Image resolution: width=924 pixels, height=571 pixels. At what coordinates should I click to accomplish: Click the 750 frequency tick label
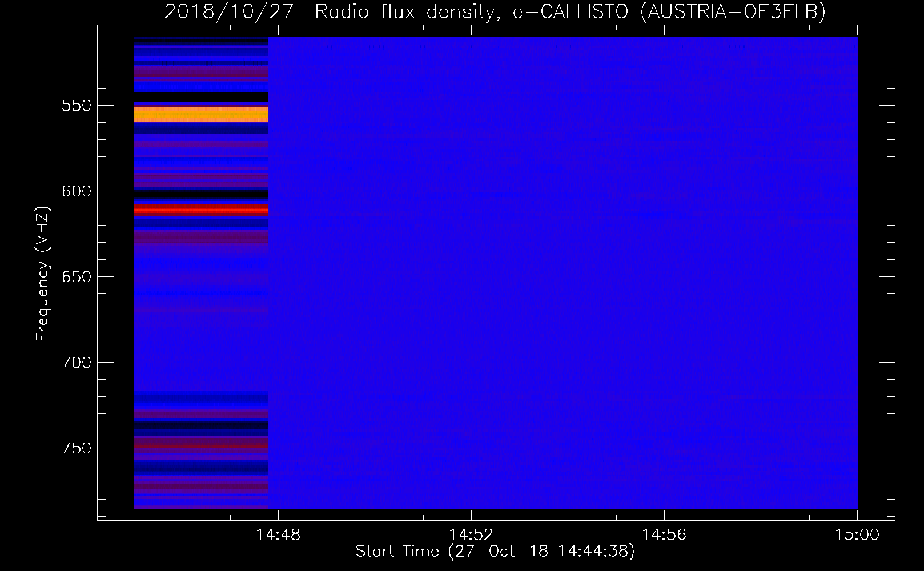pos(77,448)
